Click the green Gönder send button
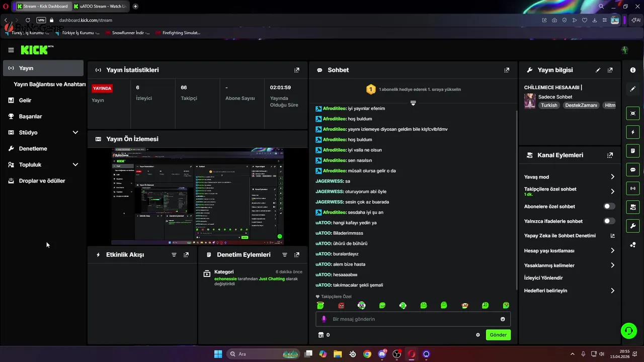The width and height of the screenshot is (644, 362). [498, 335]
